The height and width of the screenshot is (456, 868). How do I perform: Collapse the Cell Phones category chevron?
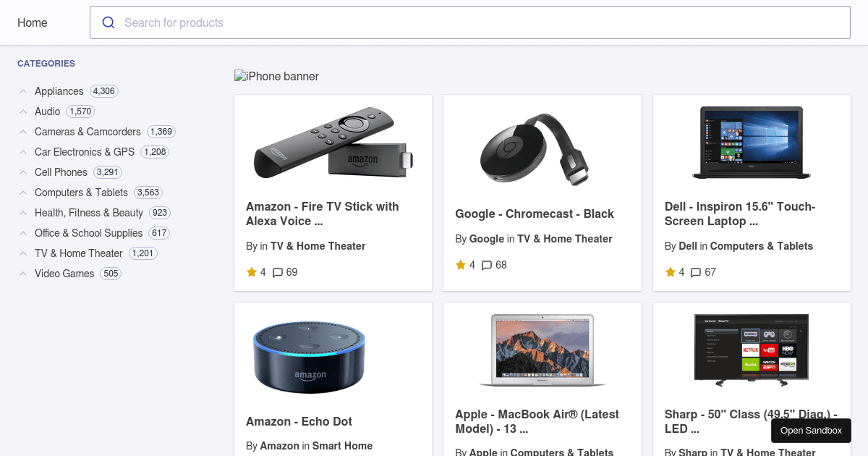pos(23,172)
